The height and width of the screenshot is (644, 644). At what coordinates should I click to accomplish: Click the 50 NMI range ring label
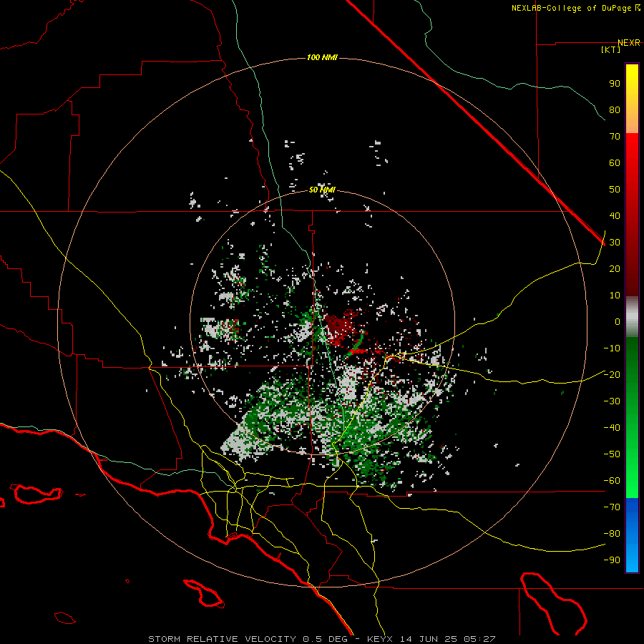click(x=322, y=190)
